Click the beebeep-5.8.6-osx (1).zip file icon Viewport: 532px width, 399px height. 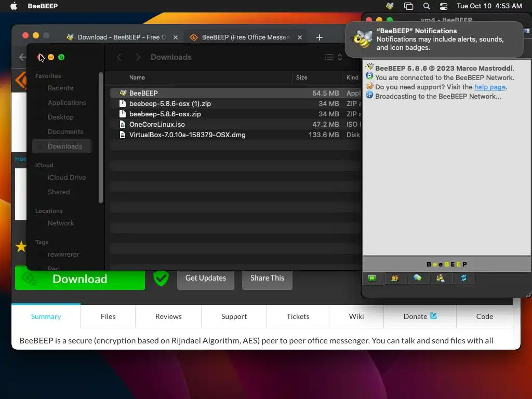(123, 103)
